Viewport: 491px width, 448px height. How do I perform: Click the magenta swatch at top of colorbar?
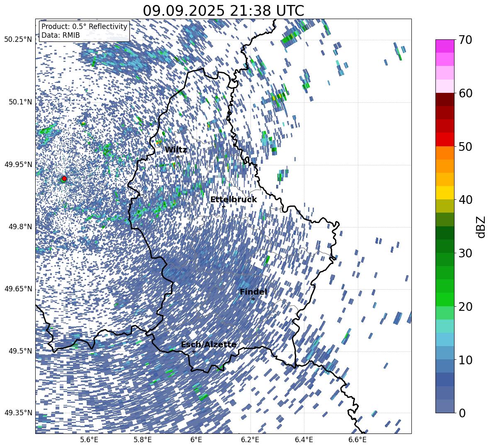445,46
